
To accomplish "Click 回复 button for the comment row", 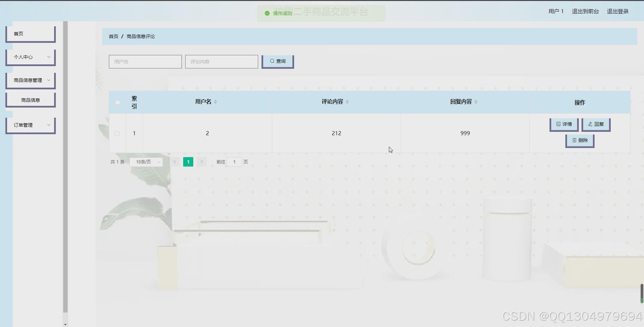I will click(596, 124).
